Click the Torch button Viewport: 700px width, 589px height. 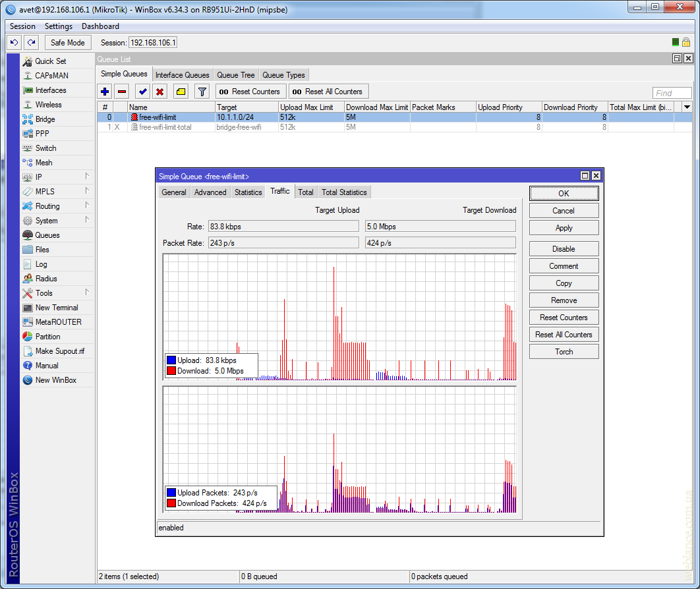click(x=564, y=352)
